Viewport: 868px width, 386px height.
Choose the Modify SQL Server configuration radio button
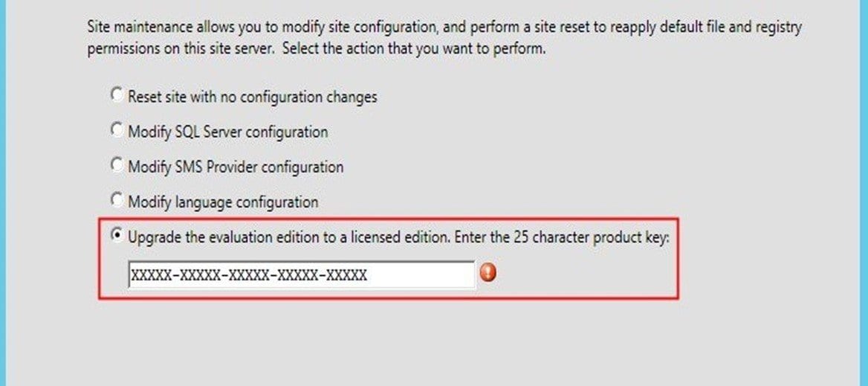pos(115,130)
